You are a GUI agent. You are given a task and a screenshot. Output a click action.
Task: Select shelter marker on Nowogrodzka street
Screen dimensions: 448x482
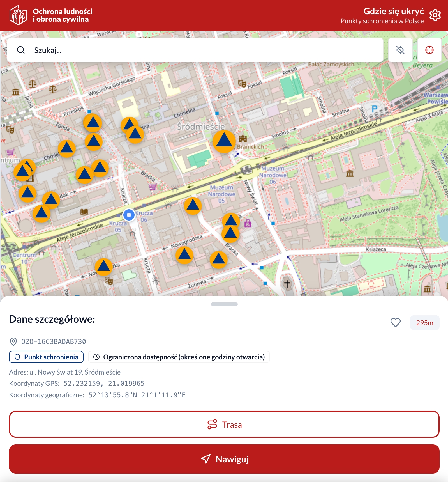point(184,255)
